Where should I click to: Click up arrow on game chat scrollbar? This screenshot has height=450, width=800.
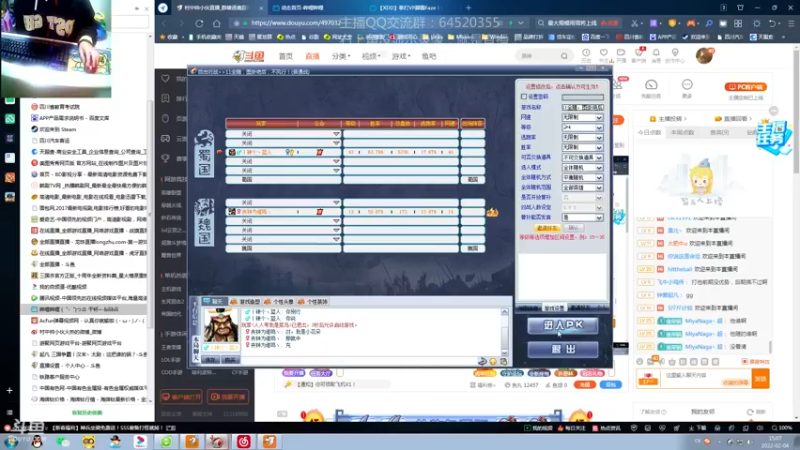(505, 312)
